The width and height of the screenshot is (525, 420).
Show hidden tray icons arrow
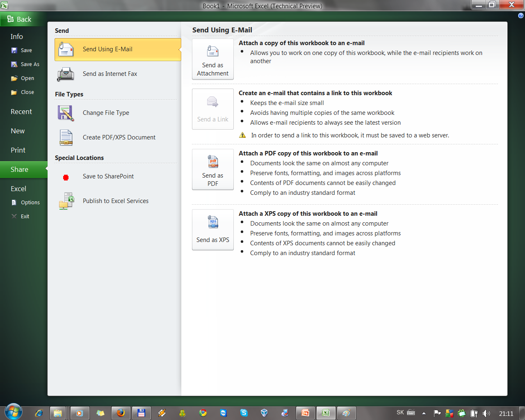click(x=424, y=413)
